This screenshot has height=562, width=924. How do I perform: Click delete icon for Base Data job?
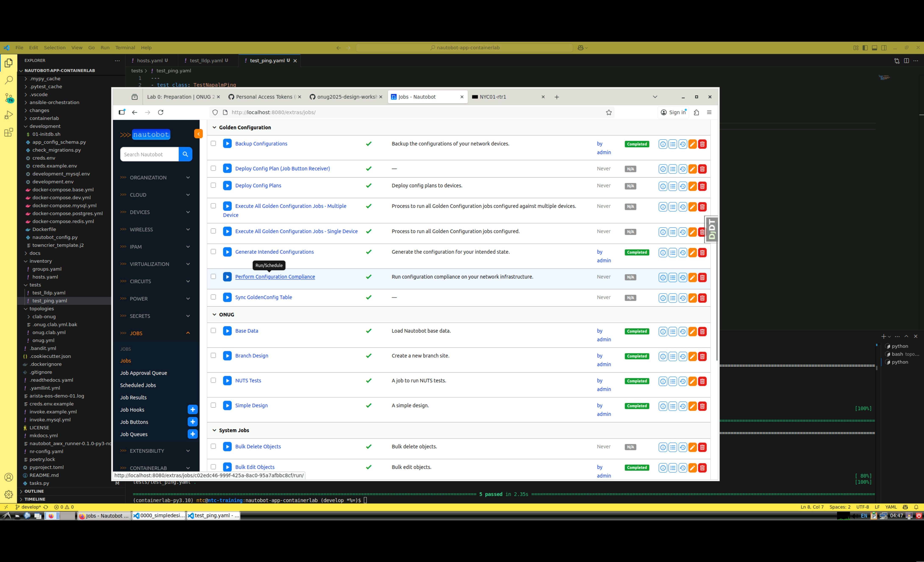(702, 332)
